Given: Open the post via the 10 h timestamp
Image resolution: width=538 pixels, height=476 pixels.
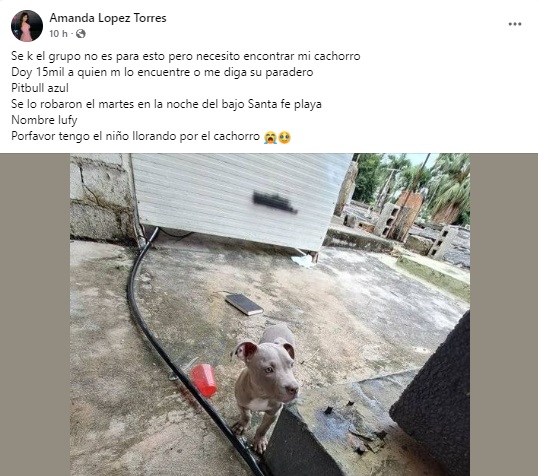Looking at the screenshot, I should click(58, 34).
